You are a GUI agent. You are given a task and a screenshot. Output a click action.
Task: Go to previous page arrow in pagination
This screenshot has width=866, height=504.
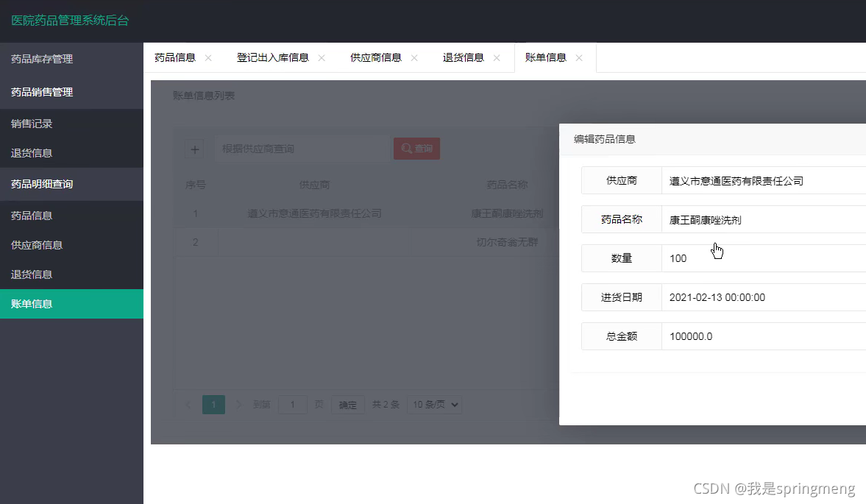pyautogui.click(x=188, y=405)
